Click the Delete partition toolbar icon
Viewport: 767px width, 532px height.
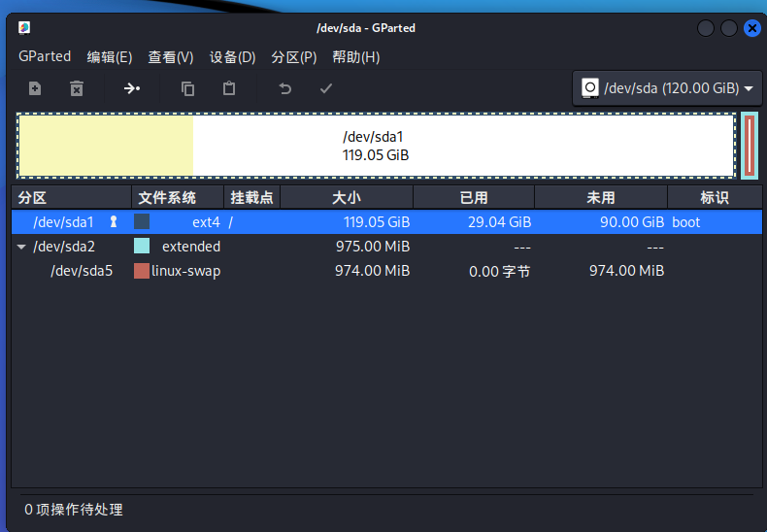click(77, 88)
